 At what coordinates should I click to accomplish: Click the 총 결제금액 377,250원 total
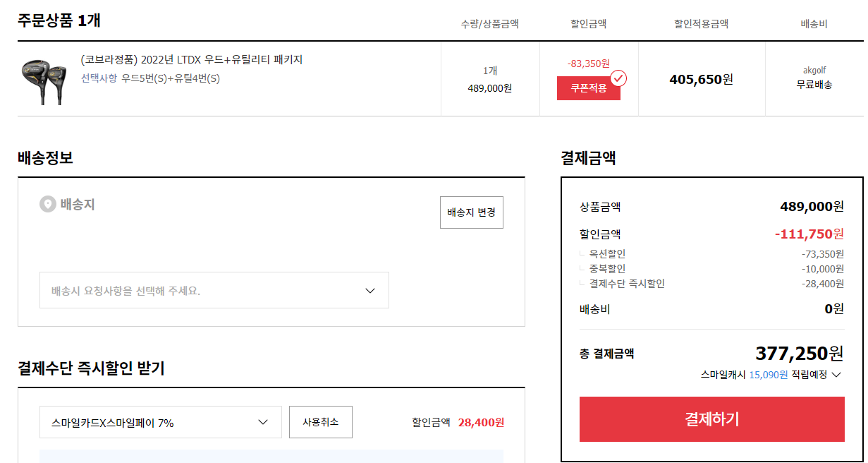point(798,353)
